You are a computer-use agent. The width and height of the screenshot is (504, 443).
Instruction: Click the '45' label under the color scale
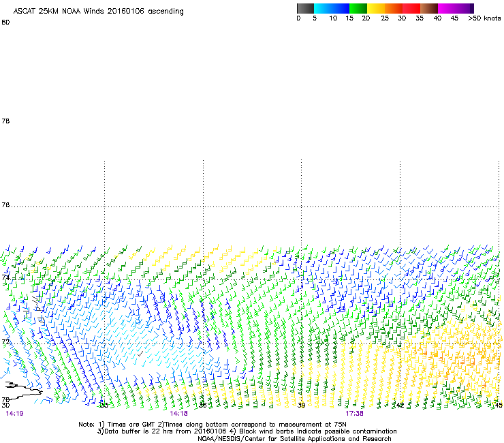454,18
